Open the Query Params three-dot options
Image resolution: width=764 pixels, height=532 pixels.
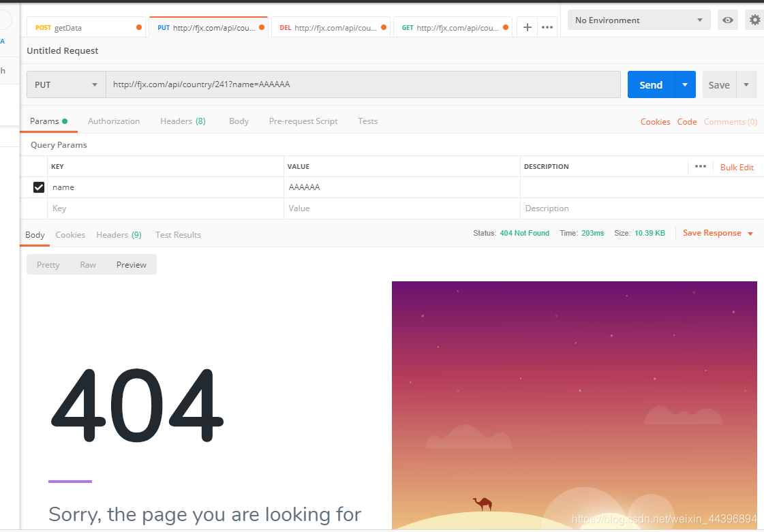pyautogui.click(x=700, y=166)
